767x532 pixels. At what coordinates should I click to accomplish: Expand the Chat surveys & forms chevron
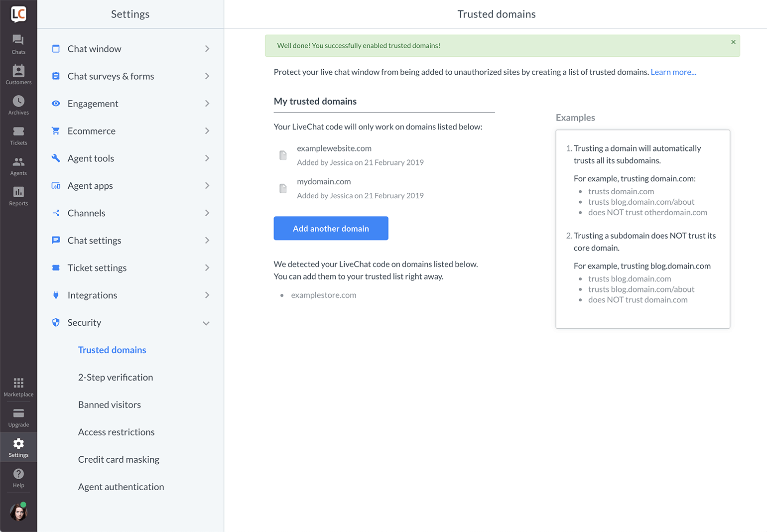[x=207, y=76]
